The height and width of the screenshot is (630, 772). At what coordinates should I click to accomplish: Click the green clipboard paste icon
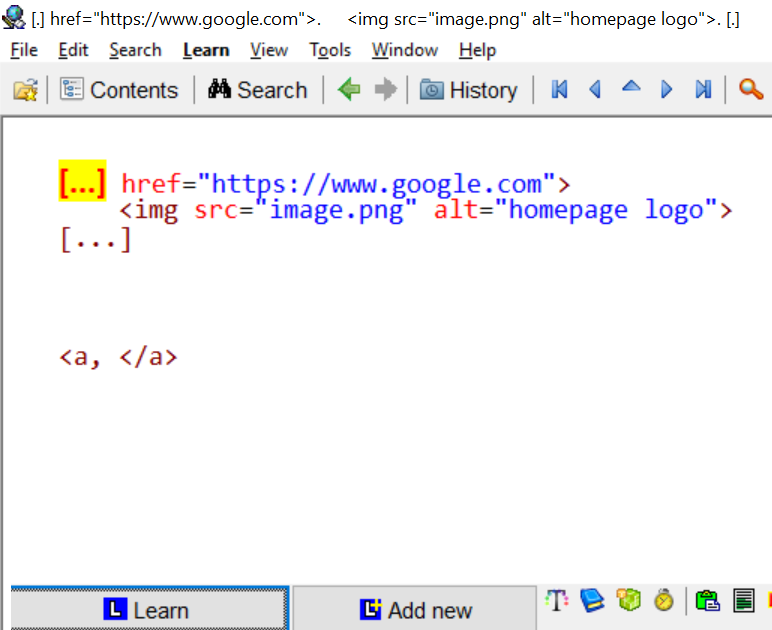tap(708, 600)
